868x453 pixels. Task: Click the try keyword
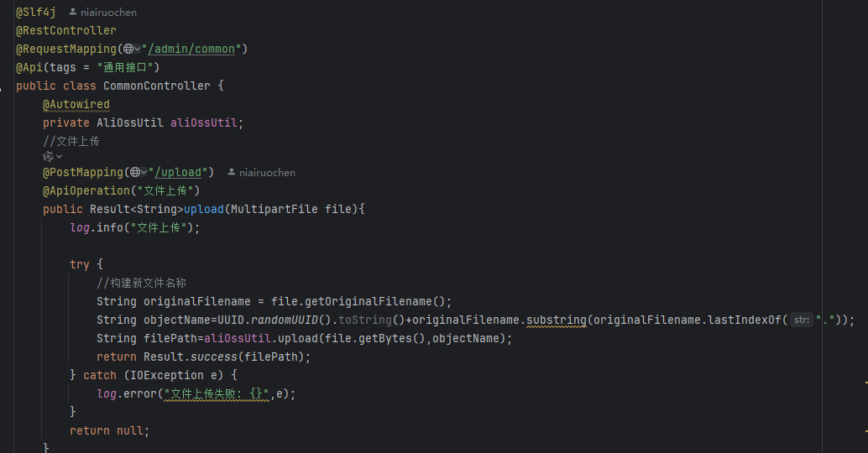(80, 264)
